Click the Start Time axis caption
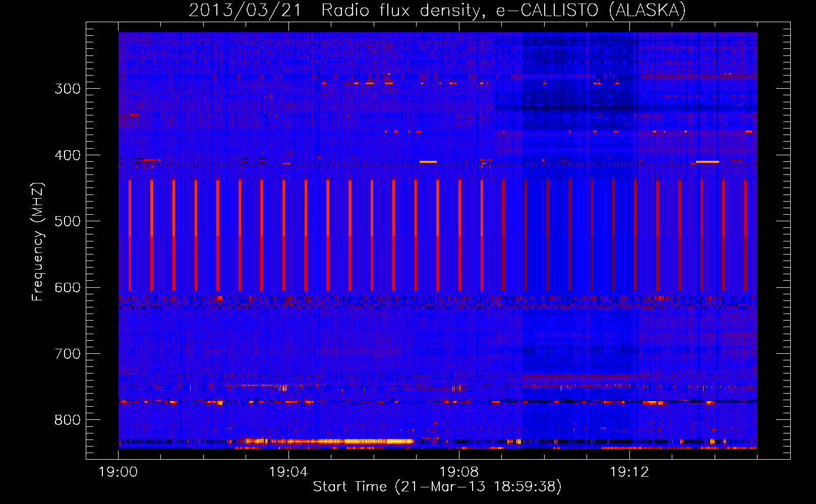Image resolution: width=816 pixels, height=504 pixels. (x=437, y=487)
